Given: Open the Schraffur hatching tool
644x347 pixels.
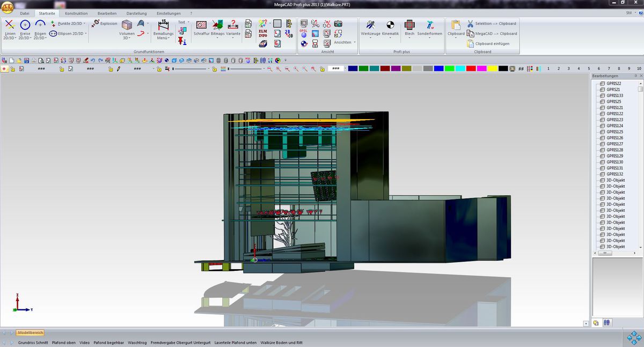Looking at the screenshot, I should pos(202,26).
